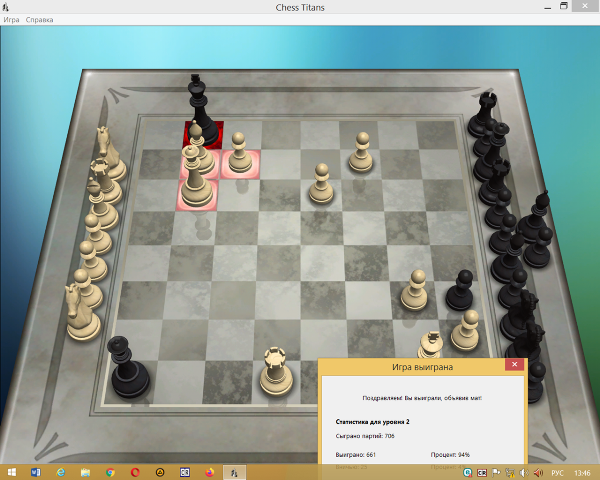The height and width of the screenshot is (480, 600).
Task: Open Firefox from the taskbar
Action: pos(209,472)
